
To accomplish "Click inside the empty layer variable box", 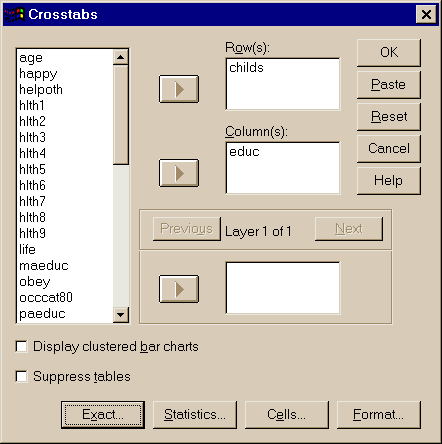I will (x=283, y=288).
